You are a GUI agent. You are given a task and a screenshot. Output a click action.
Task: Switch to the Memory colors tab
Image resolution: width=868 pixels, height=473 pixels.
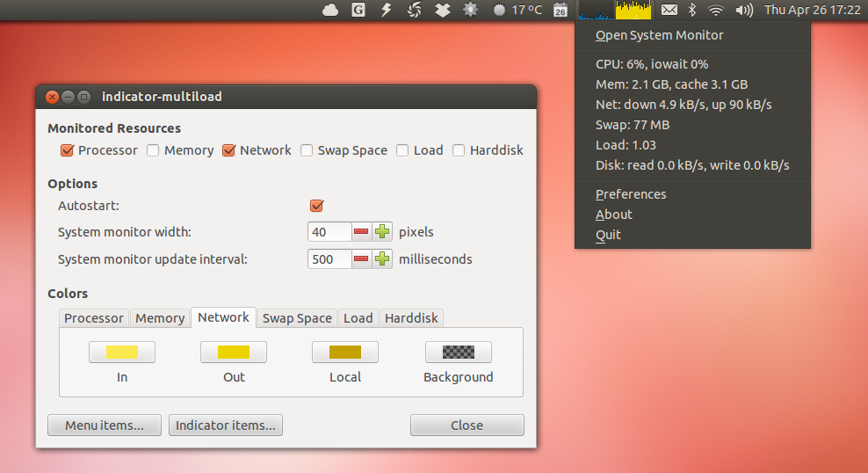pyautogui.click(x=160, y=318)
